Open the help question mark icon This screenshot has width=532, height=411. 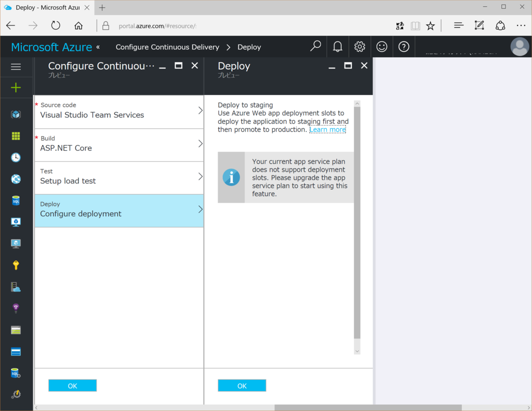(x=404, y=46)
